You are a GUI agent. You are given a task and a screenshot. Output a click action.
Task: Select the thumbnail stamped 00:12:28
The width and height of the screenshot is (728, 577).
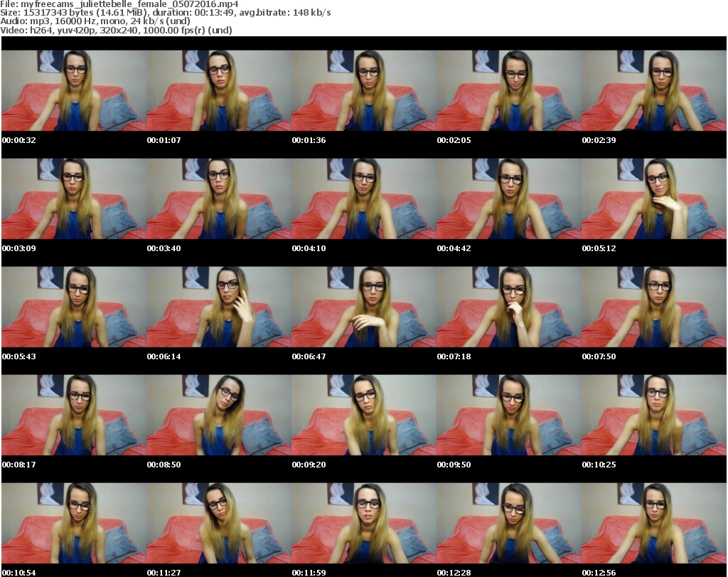(x=509, y=523)
